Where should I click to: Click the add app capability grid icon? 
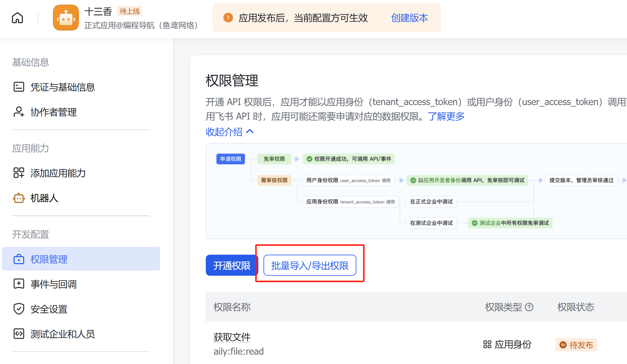19,173
